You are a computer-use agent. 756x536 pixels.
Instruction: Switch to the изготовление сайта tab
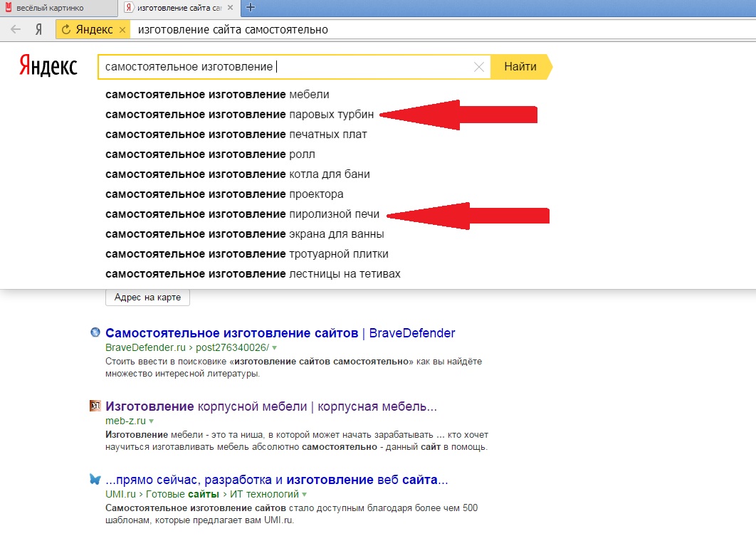[179, 8]
